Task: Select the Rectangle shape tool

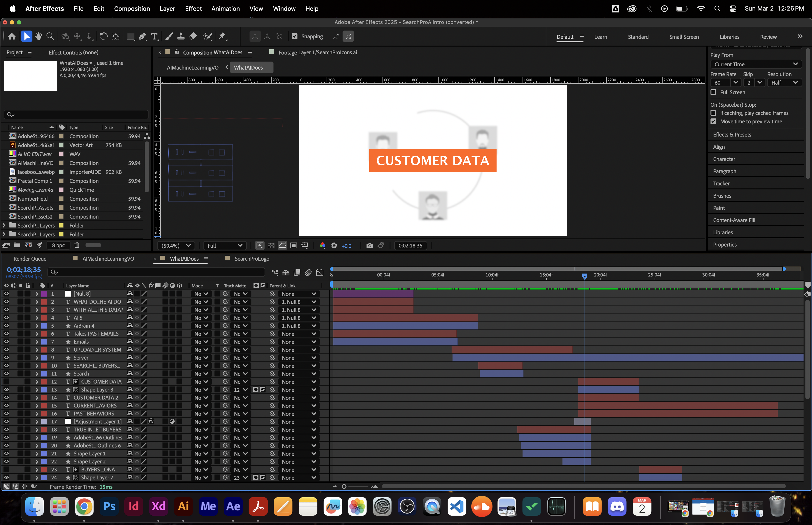Action: point(130,36)
